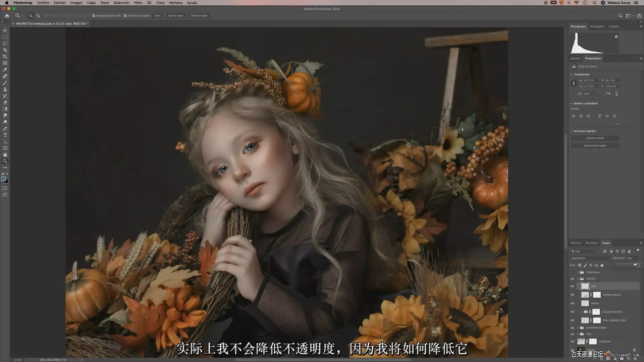Open the Filtro menu
Viewport: 644px width, 362px height.
138,3
